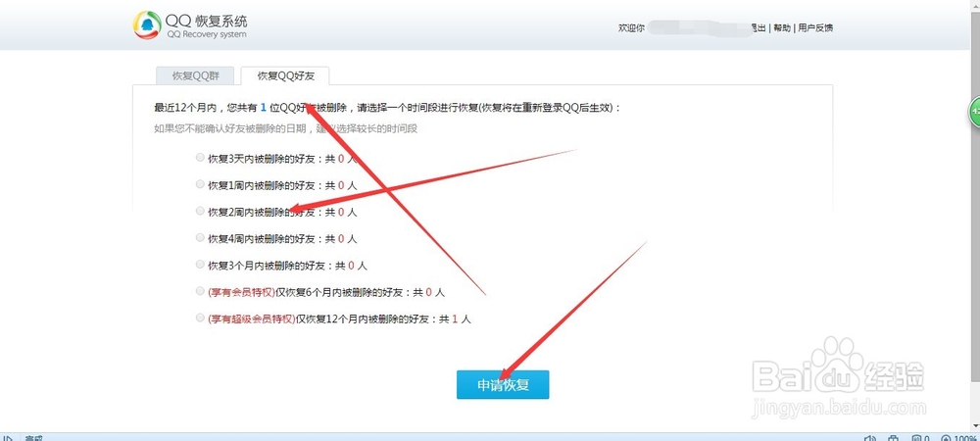Tick the 仅恢复12个月内 radio button
This screenshot has height=441, width=980.
pos(200,318)
